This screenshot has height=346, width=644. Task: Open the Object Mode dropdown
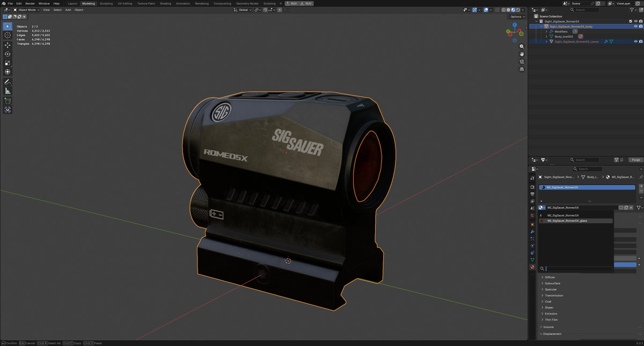pyautogui.click(x=27, y=10)
